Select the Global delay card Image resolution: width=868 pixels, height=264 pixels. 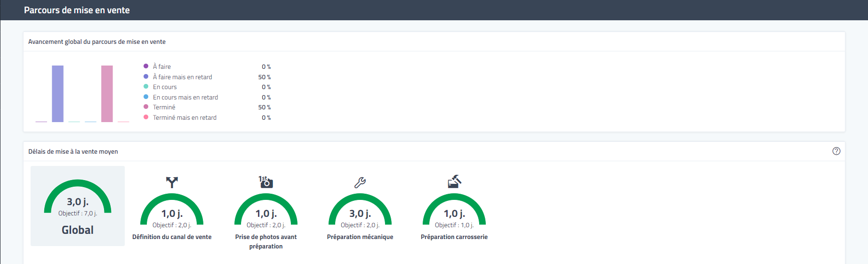(78, 206)
